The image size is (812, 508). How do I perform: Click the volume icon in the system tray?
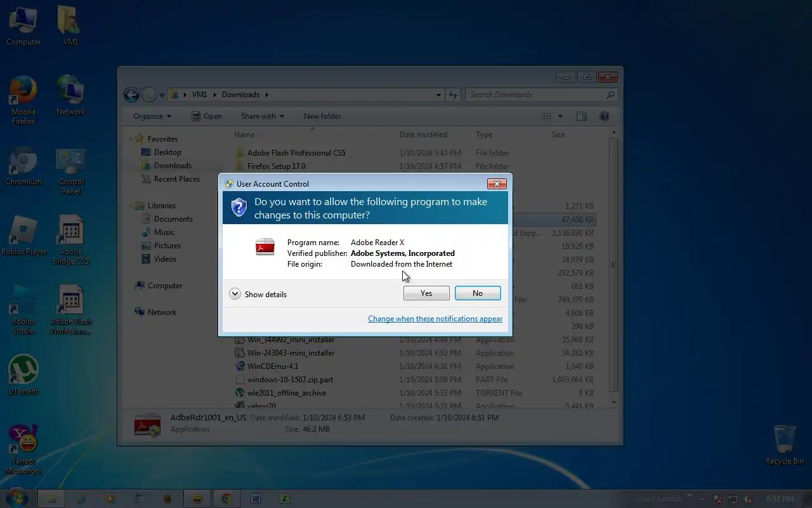tap(748, 499)
